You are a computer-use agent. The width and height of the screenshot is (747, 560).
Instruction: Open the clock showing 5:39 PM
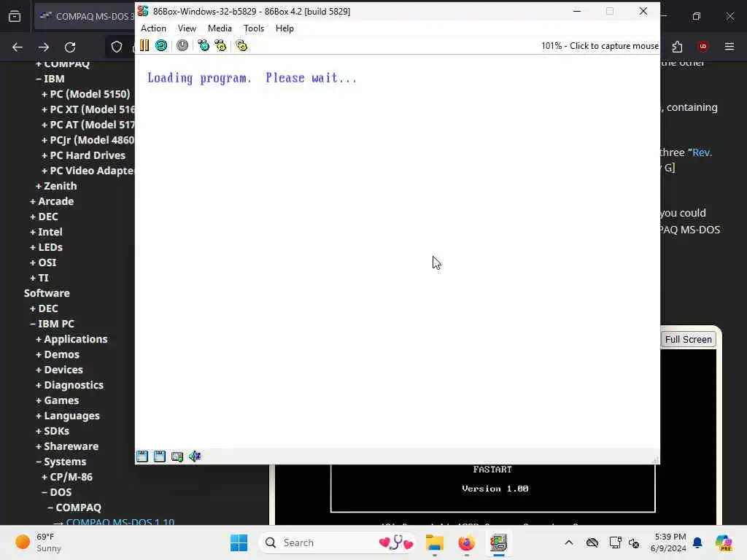(668, 542)
